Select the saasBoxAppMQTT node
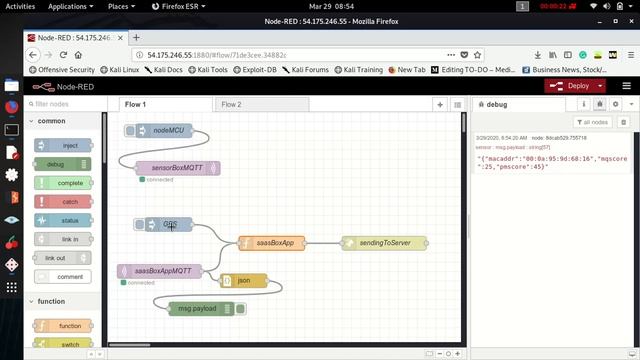Image resolution: width=640 pixels, height=360 pixels. click(160, 271)
